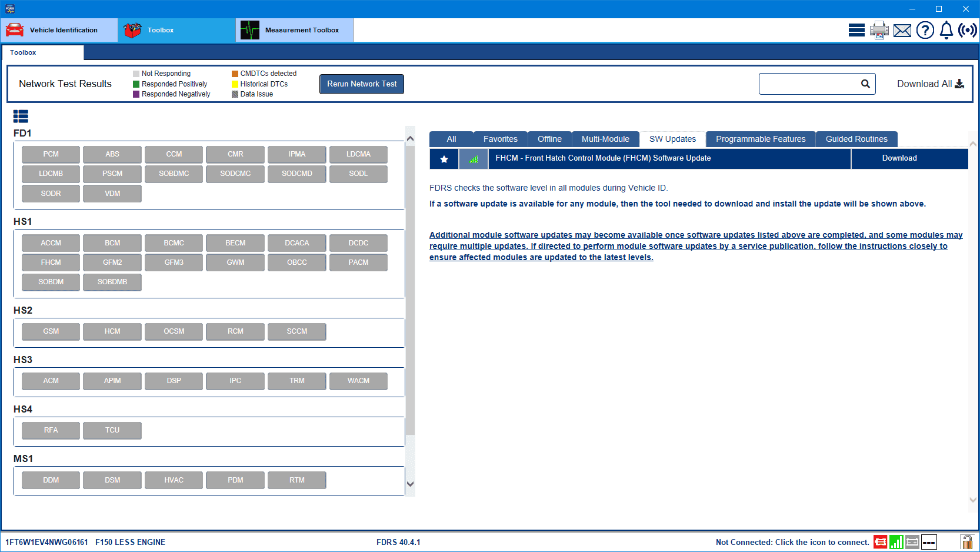The width and height of the screenshot is (980, 552).
Task: Switch to the Programmable Features tab
Action: pyautogui.click(x=760, y=139)
